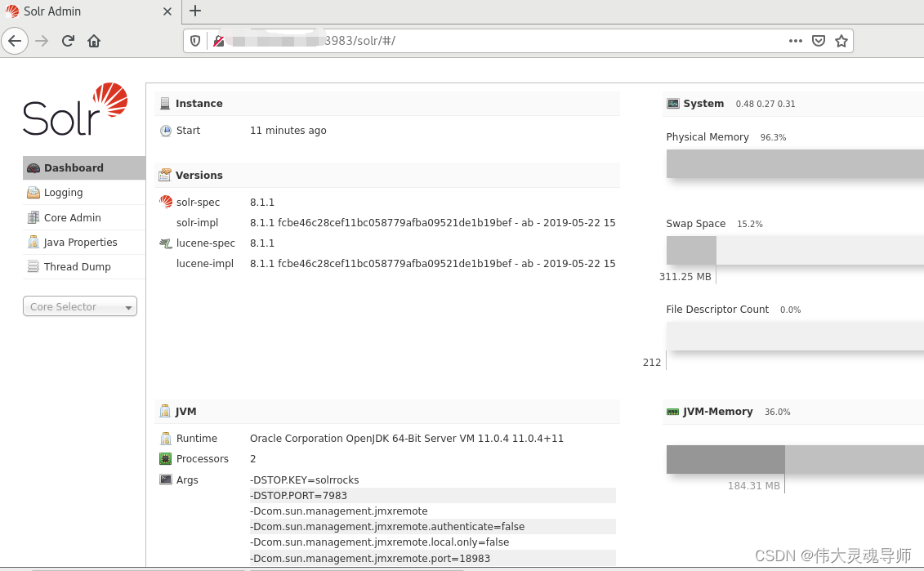Click the Physical Memory usage bar
The width and height of the screenshot is (924, 571).
(795, 164)
